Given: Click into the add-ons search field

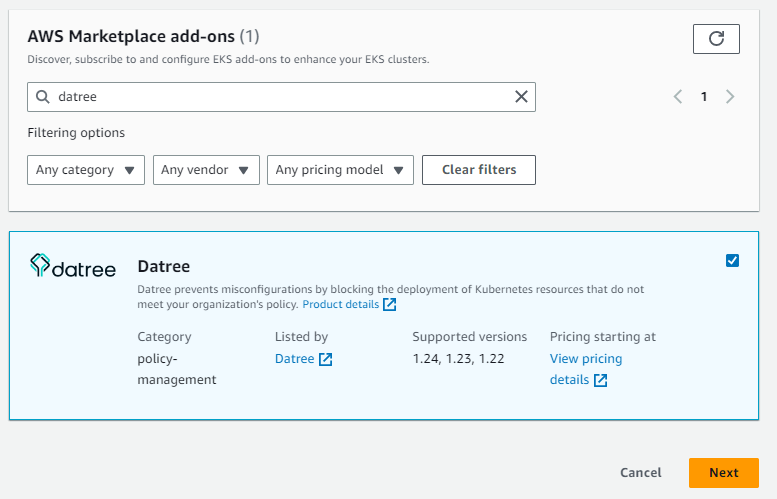Looking at the screenshot, I should (x=281, y=97).
